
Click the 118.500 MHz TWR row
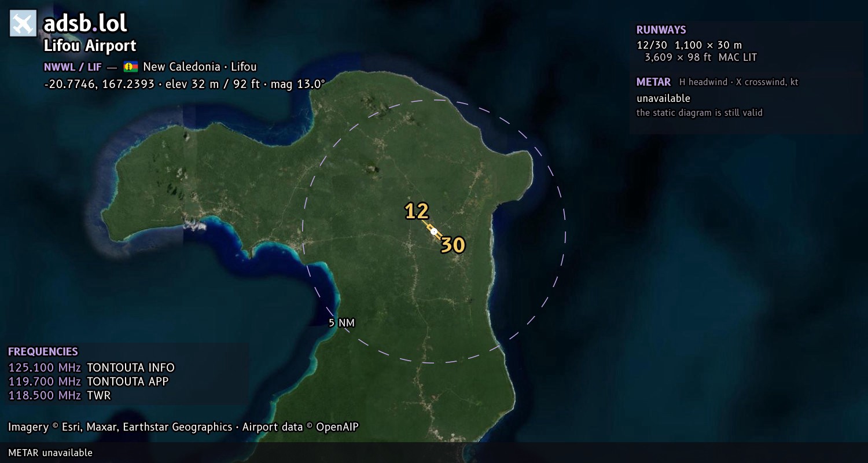pyautogui.click(x=60, y=396)
